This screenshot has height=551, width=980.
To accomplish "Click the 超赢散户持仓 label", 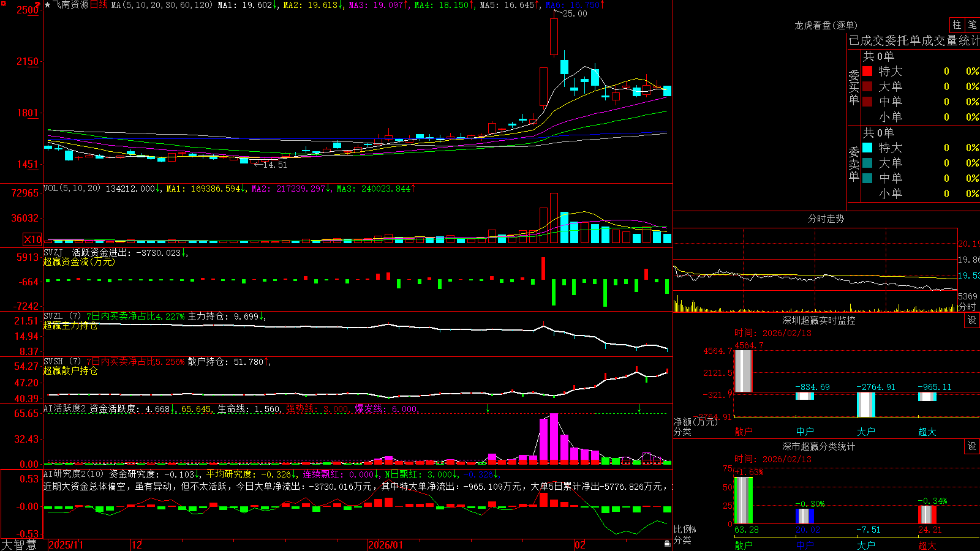I will pos(70,370).
